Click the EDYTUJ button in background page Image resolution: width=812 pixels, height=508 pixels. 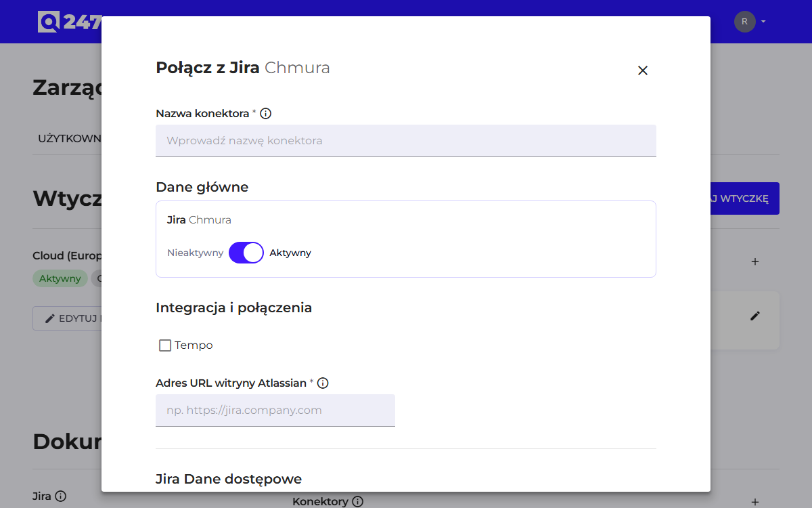pos(67,318)
